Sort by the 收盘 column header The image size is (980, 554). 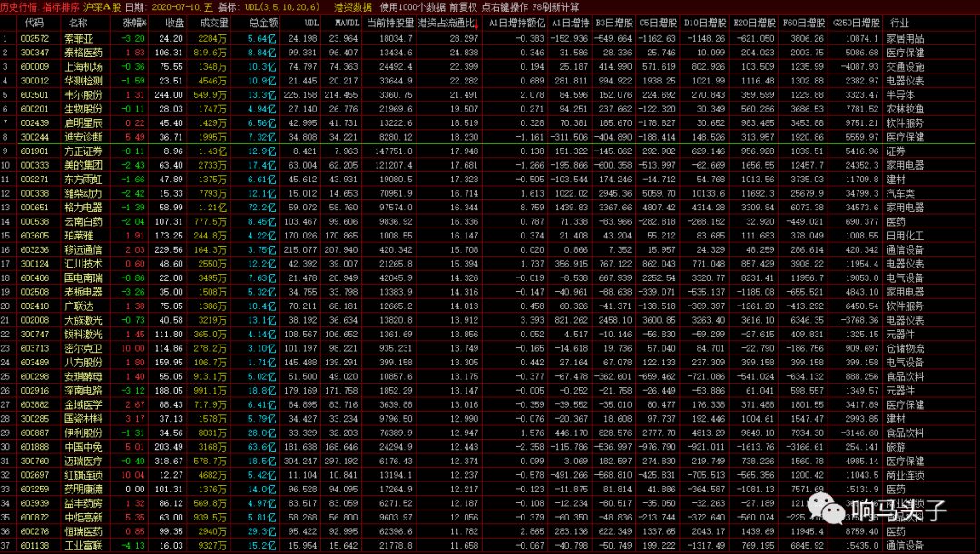[174, 23]
